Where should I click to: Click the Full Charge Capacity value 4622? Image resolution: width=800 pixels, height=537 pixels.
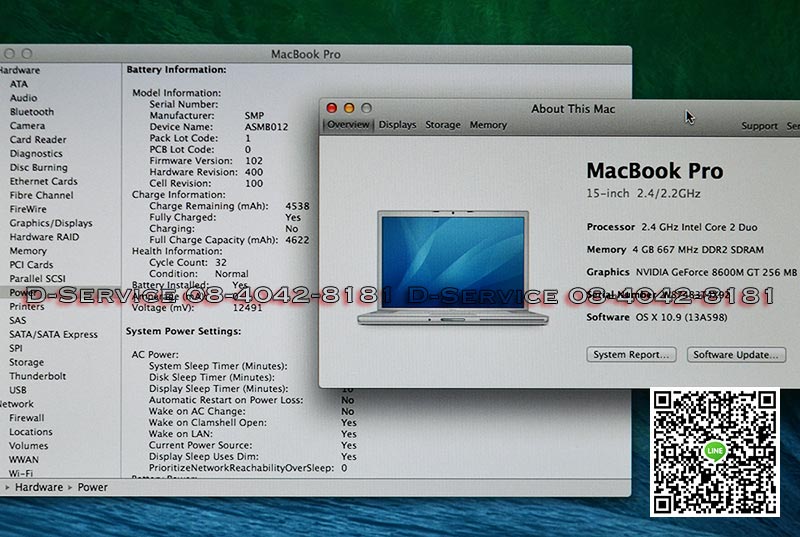pyautogui.click(x=297, y=240)
